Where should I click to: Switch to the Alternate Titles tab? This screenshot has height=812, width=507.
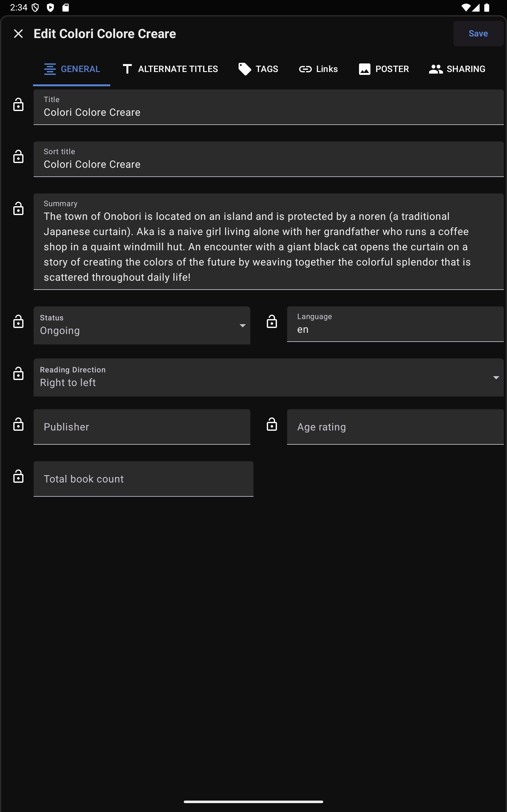pos(170,69)
